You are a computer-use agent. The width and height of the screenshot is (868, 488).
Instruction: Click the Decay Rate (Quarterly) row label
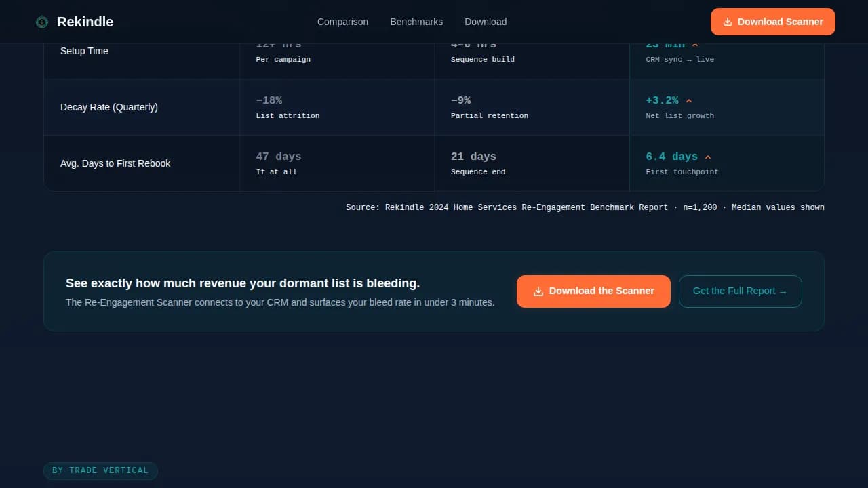tap(109, 107)
